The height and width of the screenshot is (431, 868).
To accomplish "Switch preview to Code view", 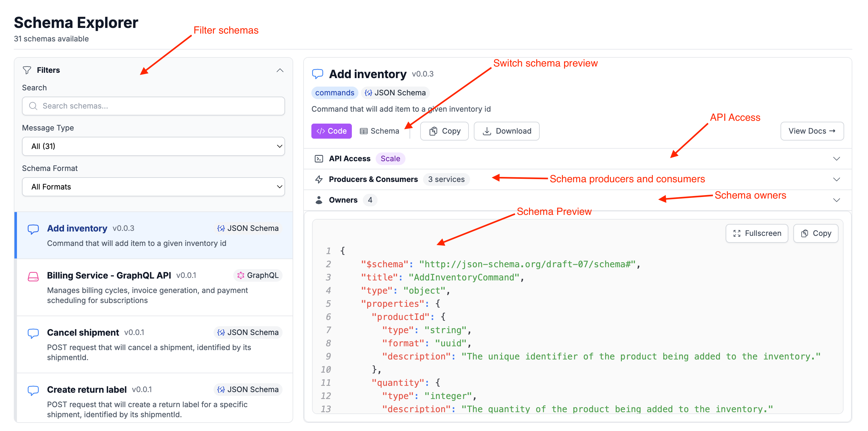I will (x=331, y=131).
